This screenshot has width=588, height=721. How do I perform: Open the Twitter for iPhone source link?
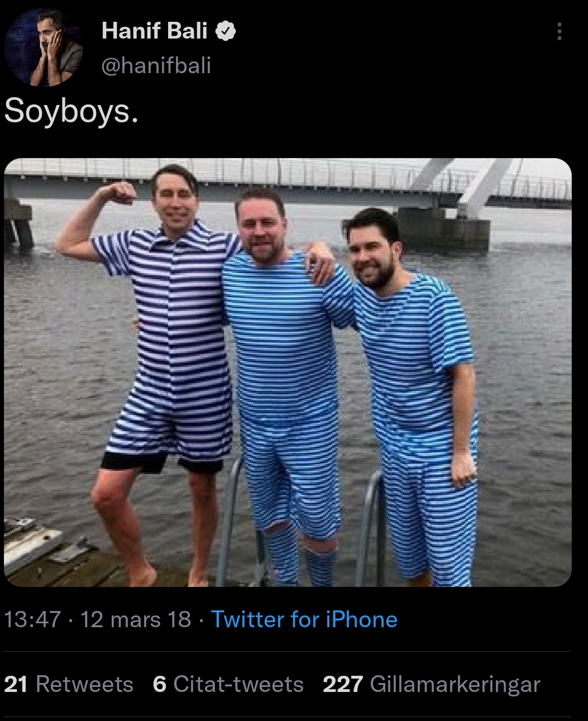click(x=304, y=619)
